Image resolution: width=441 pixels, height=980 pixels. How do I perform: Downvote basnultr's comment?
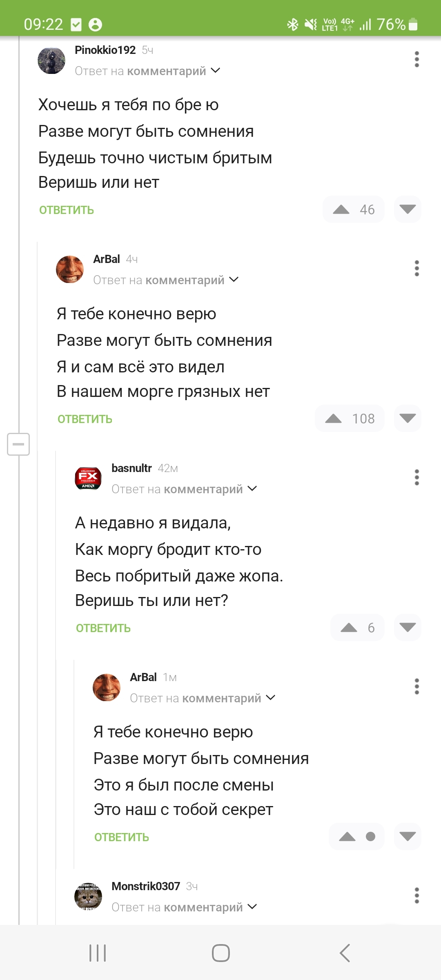tap(408, 628)
